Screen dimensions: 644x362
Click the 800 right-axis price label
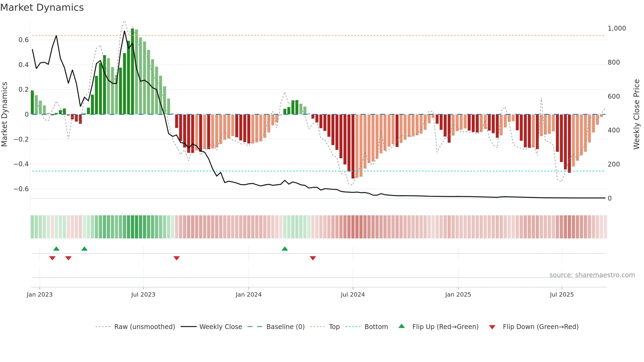click(x=614, y=62)
